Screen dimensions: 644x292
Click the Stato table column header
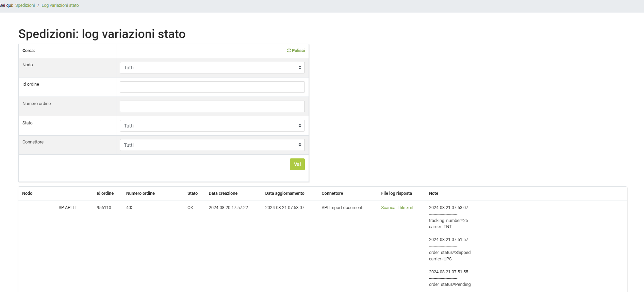[193, 193]
